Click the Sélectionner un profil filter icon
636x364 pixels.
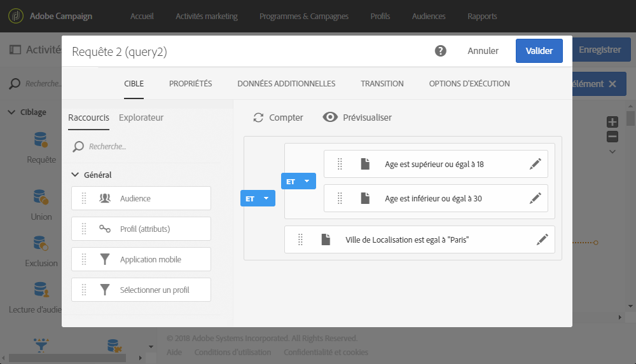click(x=105, y=290)
